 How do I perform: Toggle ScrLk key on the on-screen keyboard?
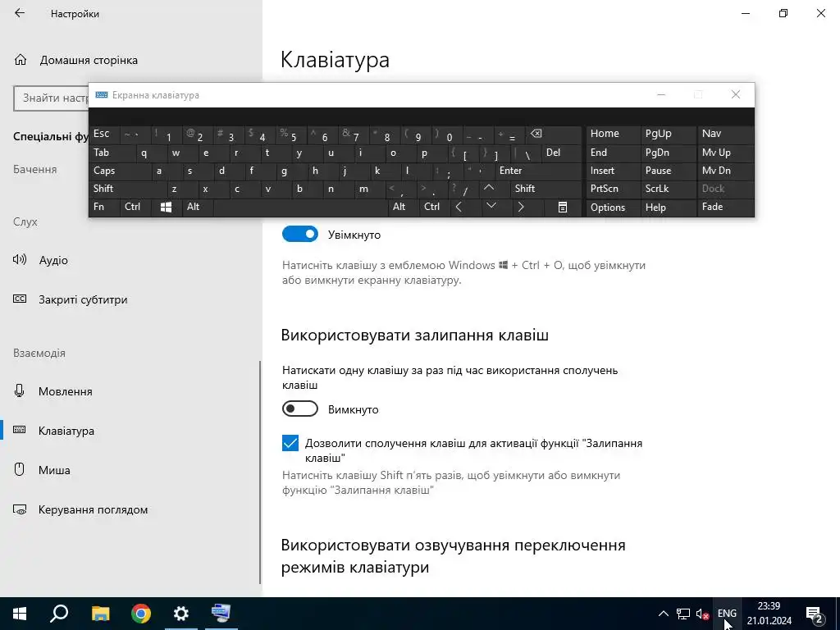668,189
